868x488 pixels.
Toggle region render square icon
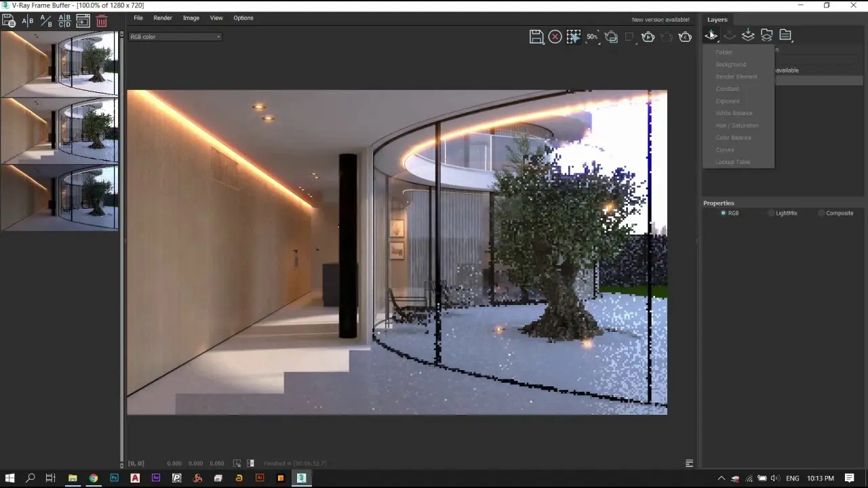pos(629,37)
